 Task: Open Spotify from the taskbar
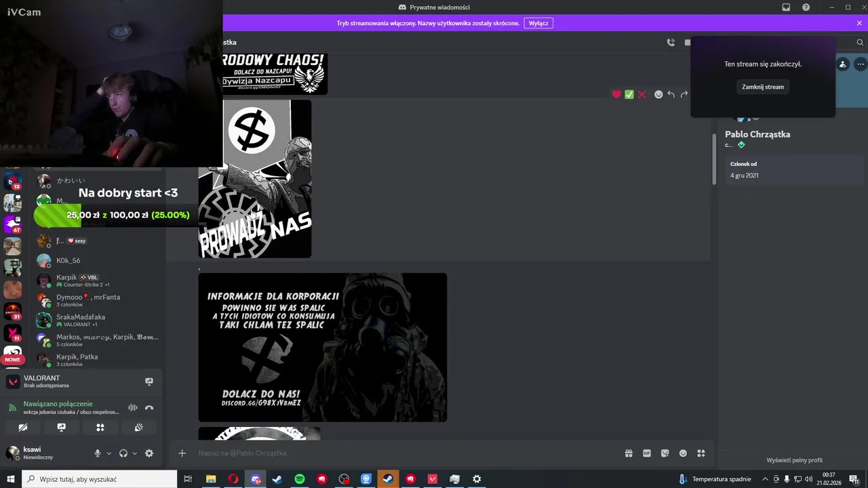click(x=300, y=479)
